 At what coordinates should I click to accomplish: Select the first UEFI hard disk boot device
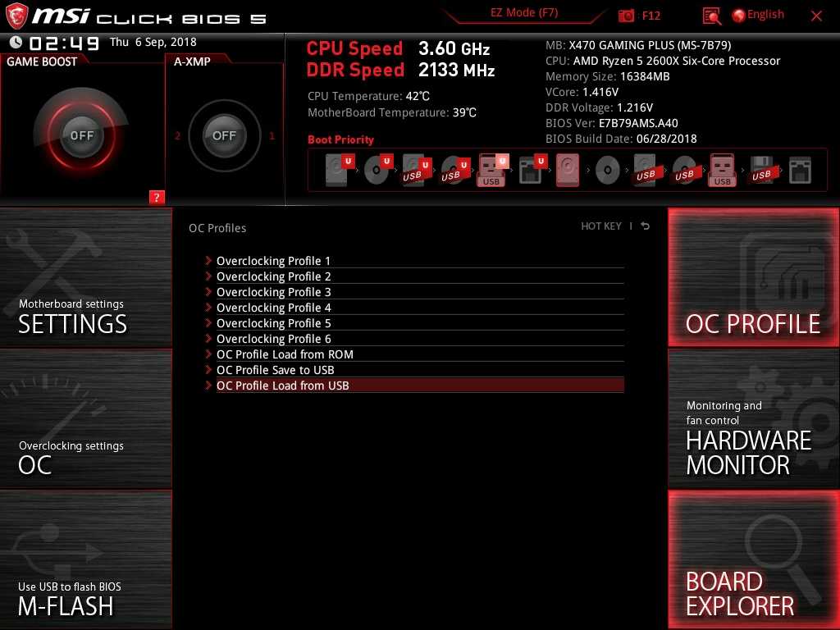click(x=337, y=171)
